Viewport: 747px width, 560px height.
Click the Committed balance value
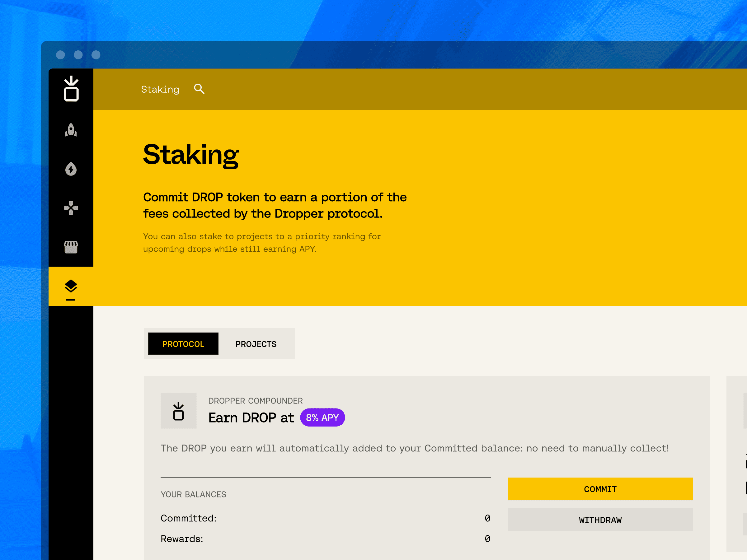tap(487, 518)
